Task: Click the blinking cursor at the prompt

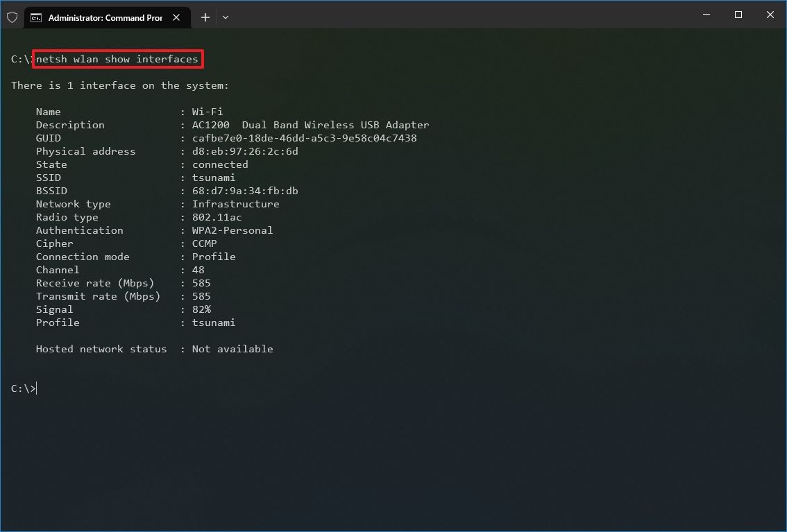Action: [37, 388]
